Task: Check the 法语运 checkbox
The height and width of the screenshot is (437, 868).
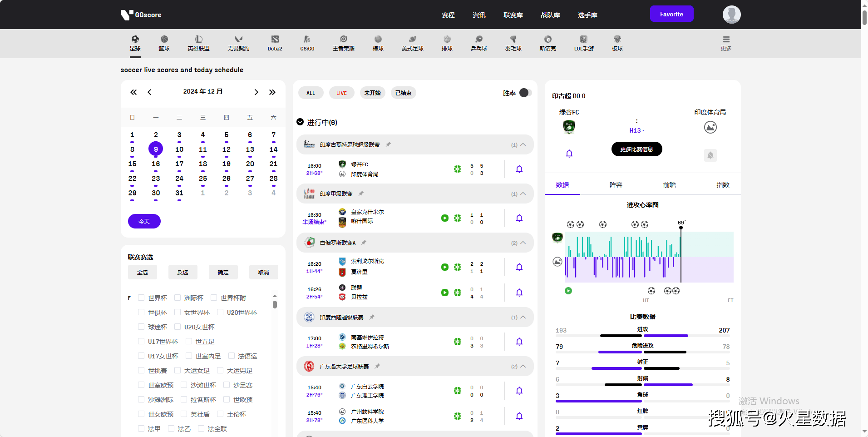Action: [232, 356]
